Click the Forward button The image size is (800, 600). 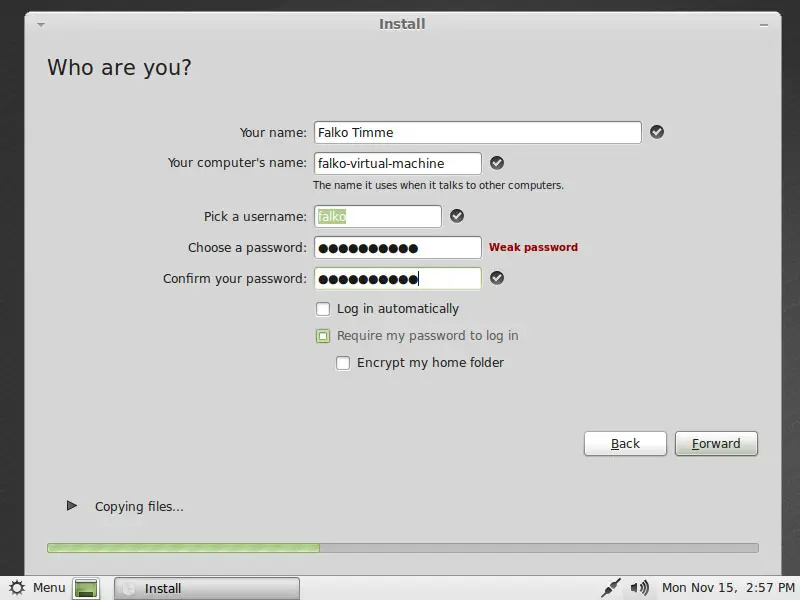(x=716, y=443)
